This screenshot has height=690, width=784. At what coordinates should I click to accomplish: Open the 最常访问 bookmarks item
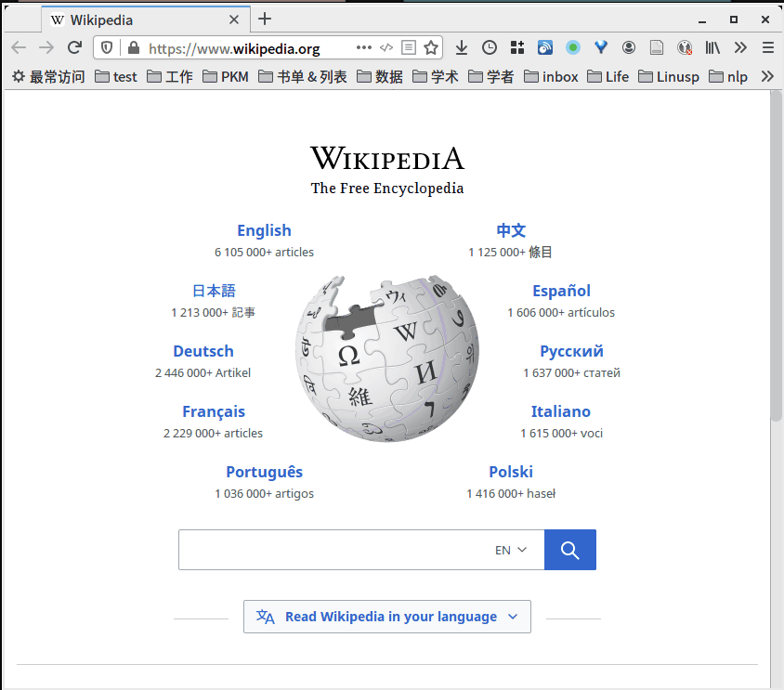48,76
